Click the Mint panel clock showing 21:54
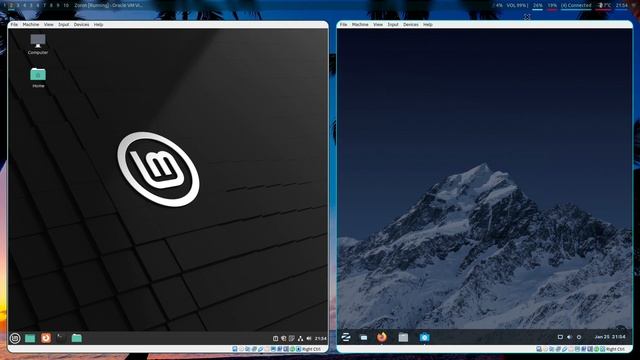 coord(320,338)
